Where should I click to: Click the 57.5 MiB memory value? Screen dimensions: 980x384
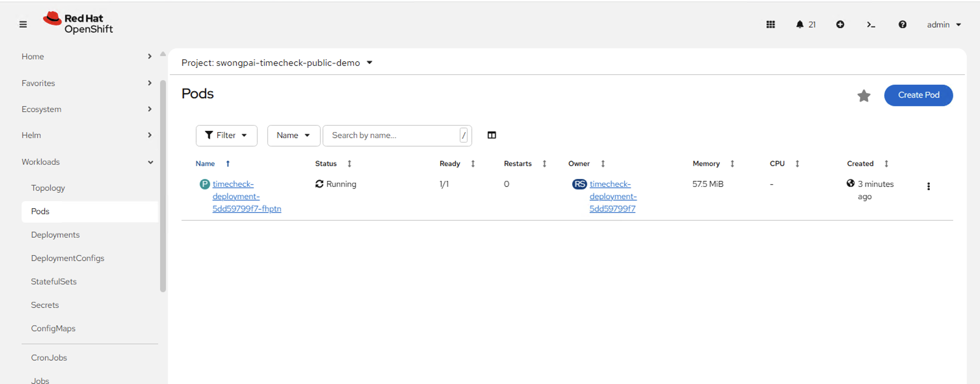708,184
